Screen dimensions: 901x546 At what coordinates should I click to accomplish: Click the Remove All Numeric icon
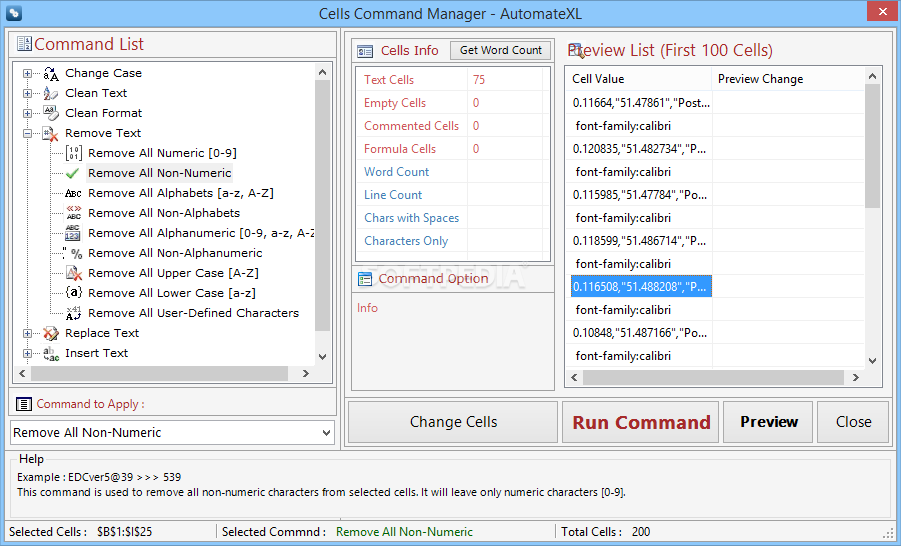74,153
